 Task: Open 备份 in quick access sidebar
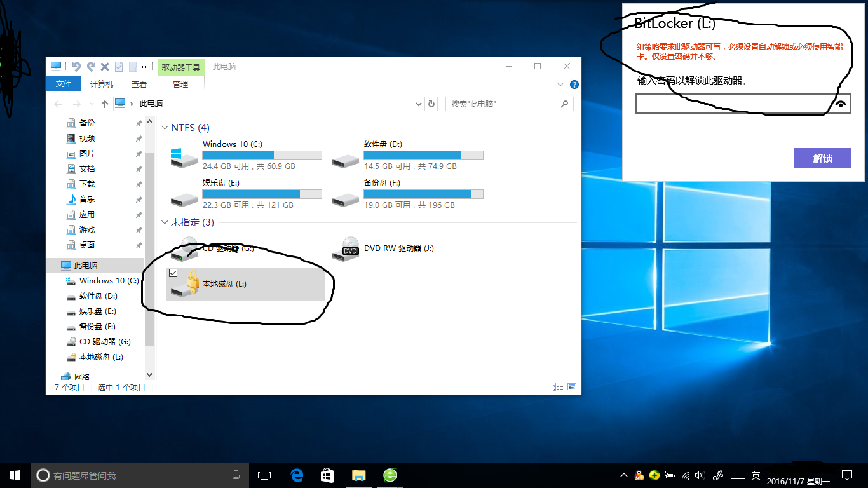pos(87,123)
